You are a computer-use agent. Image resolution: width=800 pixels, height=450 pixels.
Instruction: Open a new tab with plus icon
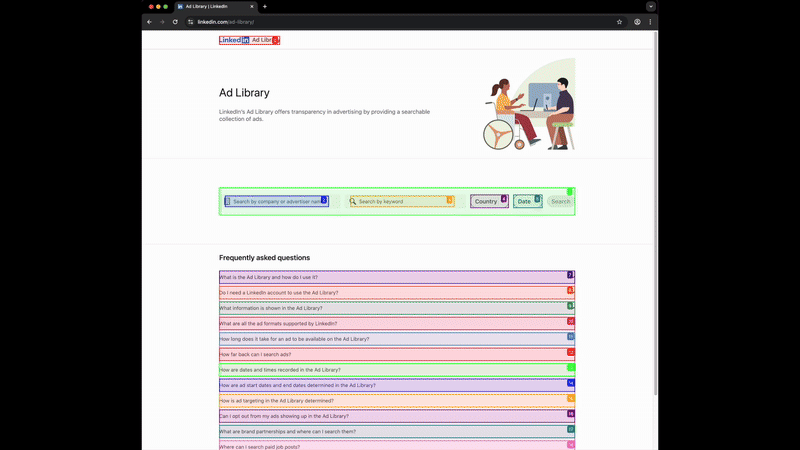pos(265,7)
